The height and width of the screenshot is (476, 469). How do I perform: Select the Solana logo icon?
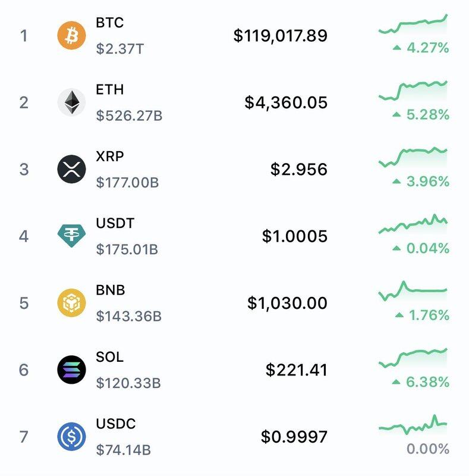point(71,369)
